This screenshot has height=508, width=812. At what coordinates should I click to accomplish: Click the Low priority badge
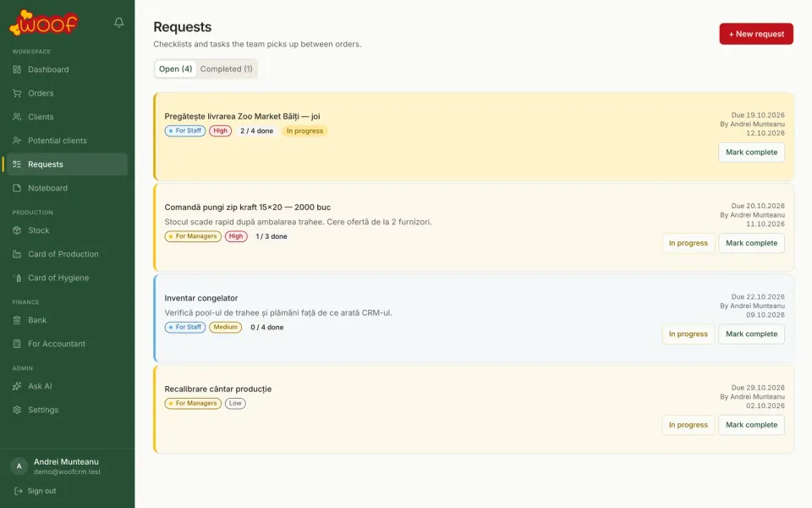(235, 403)
